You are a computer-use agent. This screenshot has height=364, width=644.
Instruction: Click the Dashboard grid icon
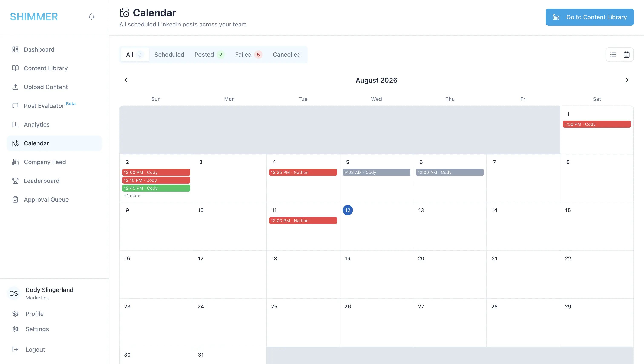pos(15,49)
